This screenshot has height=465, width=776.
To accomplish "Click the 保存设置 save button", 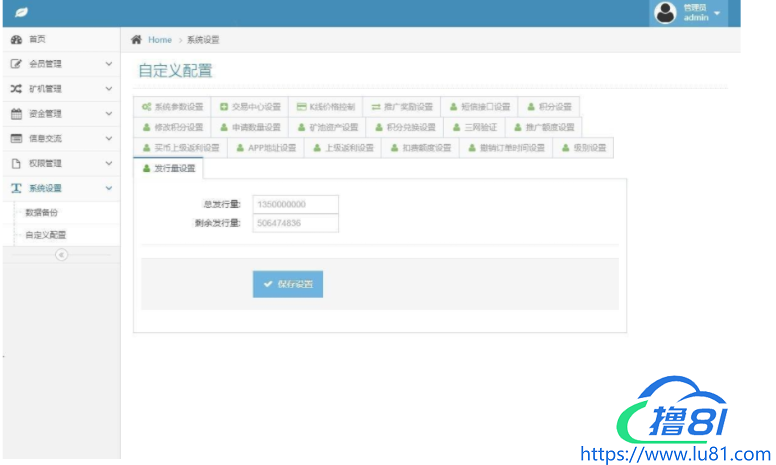I will pos(288,284).
